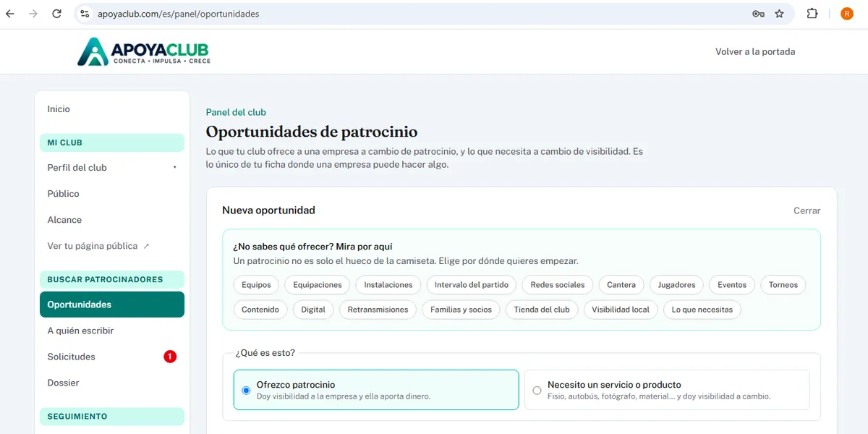Choose the Equipaciones suggestion chip

click(x=318, y=285)
